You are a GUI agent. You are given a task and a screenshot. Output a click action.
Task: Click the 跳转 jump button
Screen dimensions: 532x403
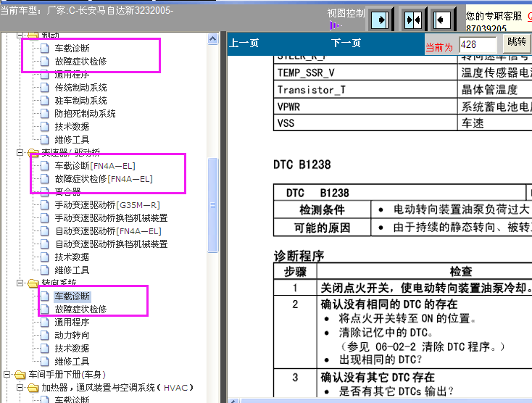click(x=517, y=42)
